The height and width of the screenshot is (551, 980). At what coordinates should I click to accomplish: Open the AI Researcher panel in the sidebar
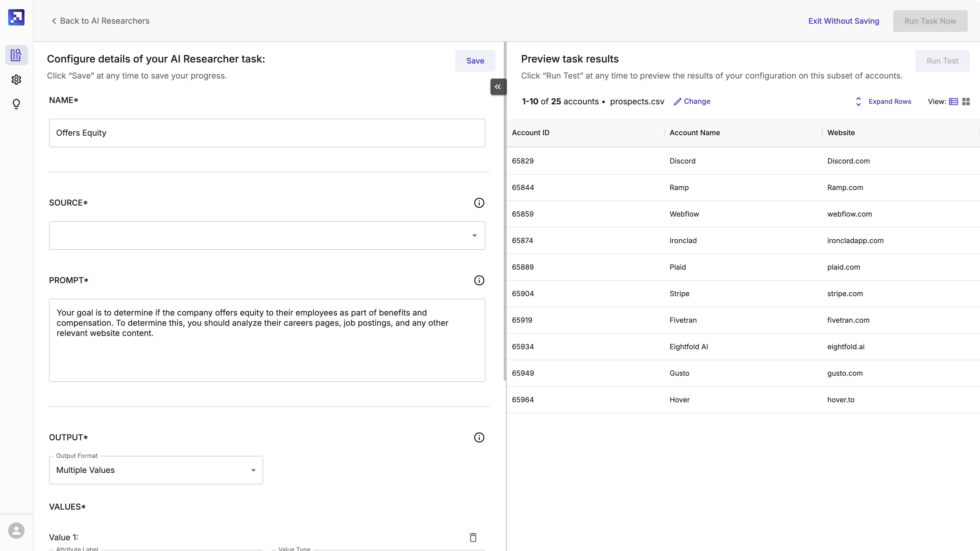click(16, 55)
